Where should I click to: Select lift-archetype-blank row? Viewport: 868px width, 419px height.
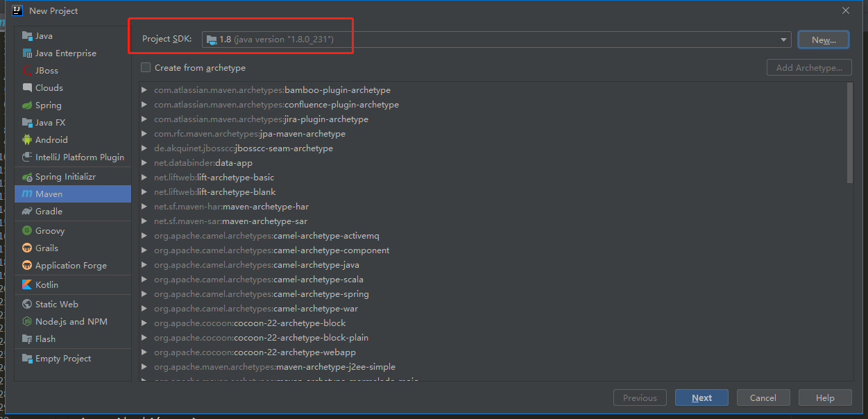tap(493, 192)
